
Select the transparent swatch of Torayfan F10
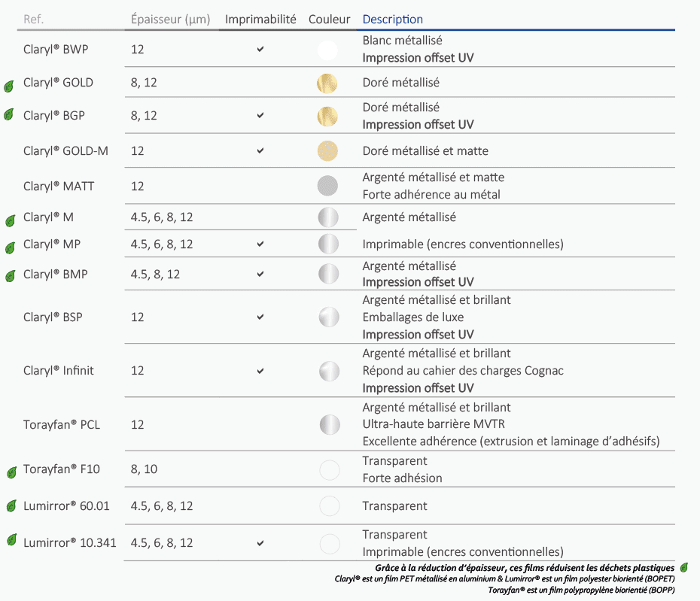(x=330, y=470)
